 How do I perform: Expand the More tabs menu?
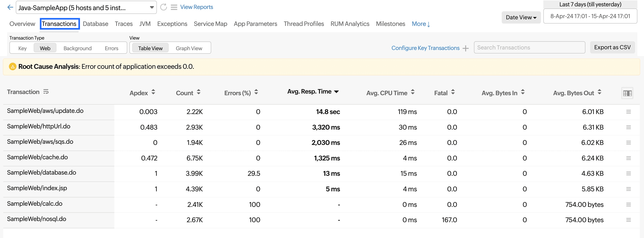tap(421, 24)
